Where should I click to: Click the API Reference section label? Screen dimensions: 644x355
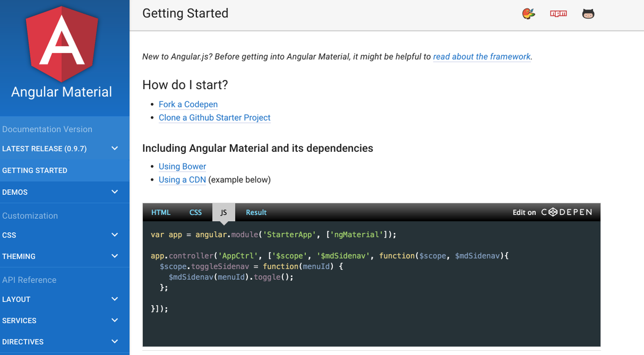[x=29, y=280]
